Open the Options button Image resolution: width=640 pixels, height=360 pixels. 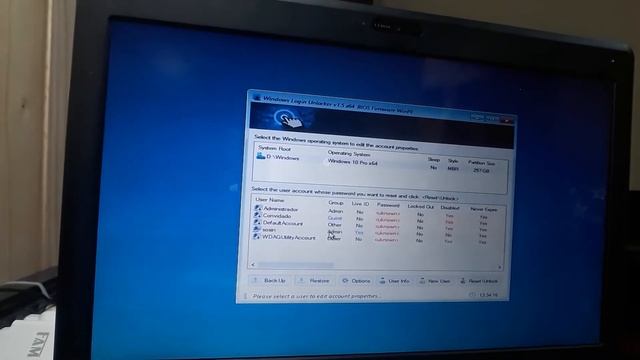(356, 281)
